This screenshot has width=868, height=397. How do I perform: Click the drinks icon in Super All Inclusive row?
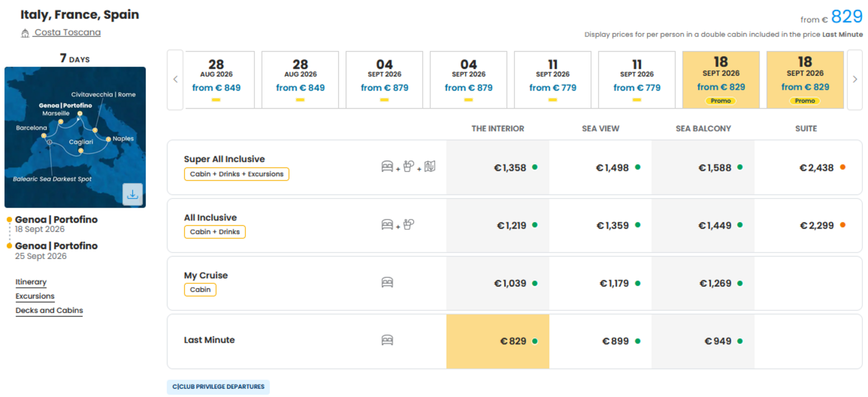click(408, 167)
